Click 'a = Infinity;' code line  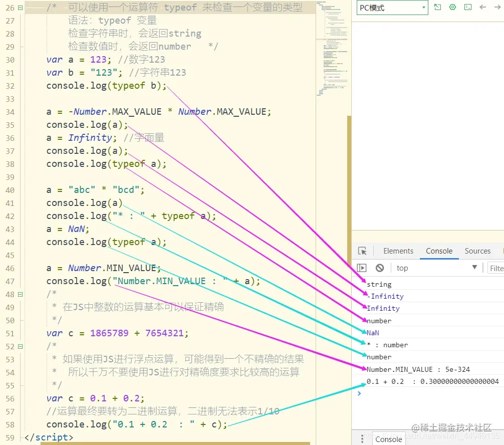81,138
